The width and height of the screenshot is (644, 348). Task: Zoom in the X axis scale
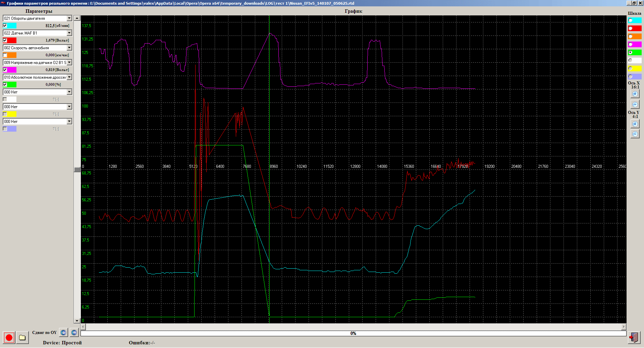pos(635,94)
